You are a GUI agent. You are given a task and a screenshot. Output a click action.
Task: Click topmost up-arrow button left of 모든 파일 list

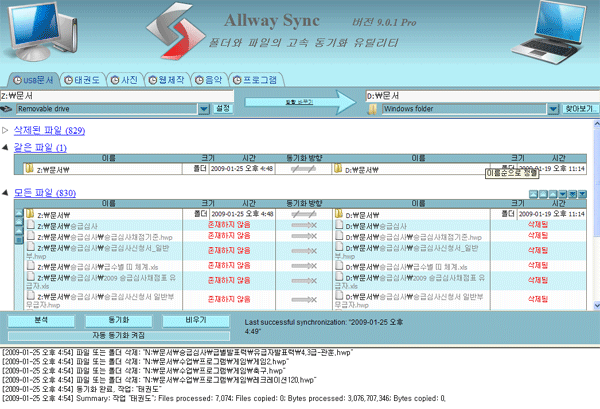point(18,213)
